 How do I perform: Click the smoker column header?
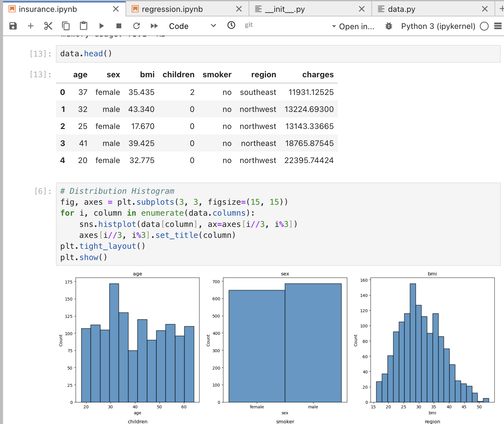coord(217,75)
